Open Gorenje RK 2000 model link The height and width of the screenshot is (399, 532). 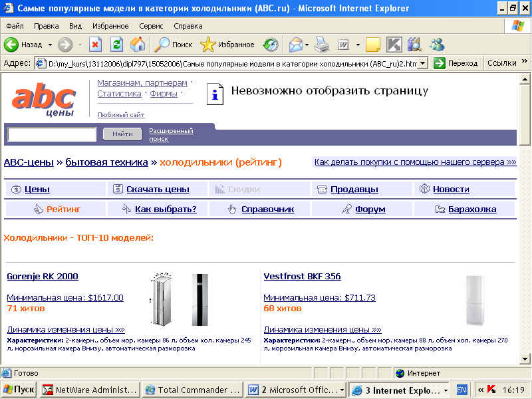(x=43, y=276)
